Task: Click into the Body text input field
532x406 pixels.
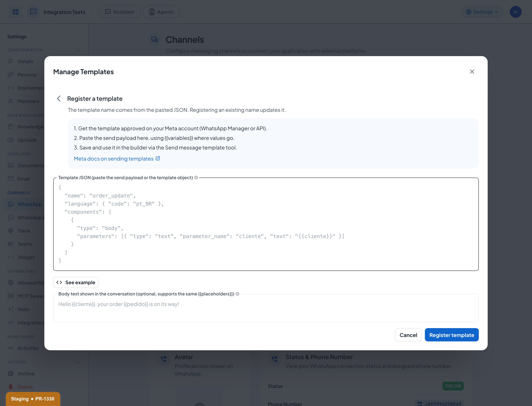Action: point(266,308)
